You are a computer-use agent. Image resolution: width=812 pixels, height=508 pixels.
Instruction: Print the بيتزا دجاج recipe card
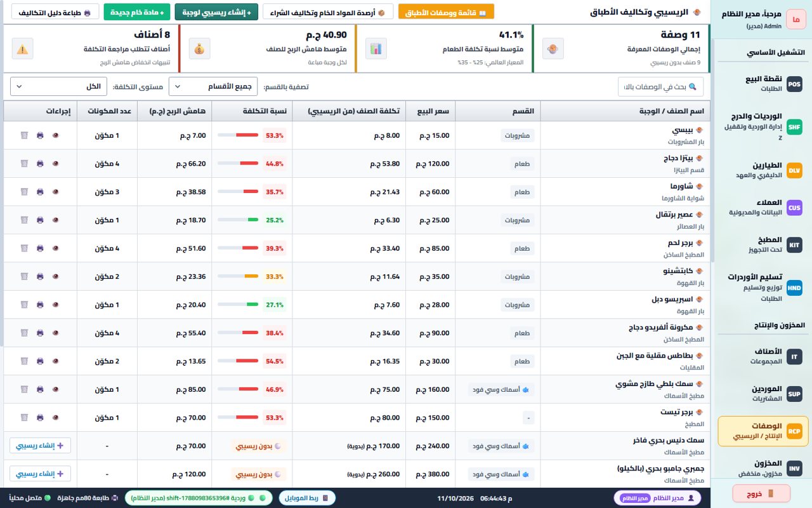[40, 163]
